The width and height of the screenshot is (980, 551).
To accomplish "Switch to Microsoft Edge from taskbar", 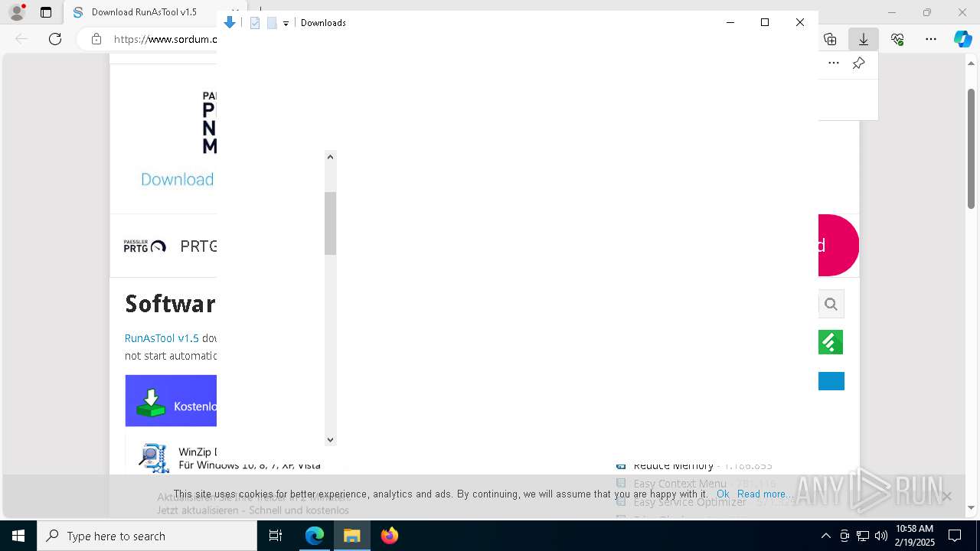I will pos(315,536).
